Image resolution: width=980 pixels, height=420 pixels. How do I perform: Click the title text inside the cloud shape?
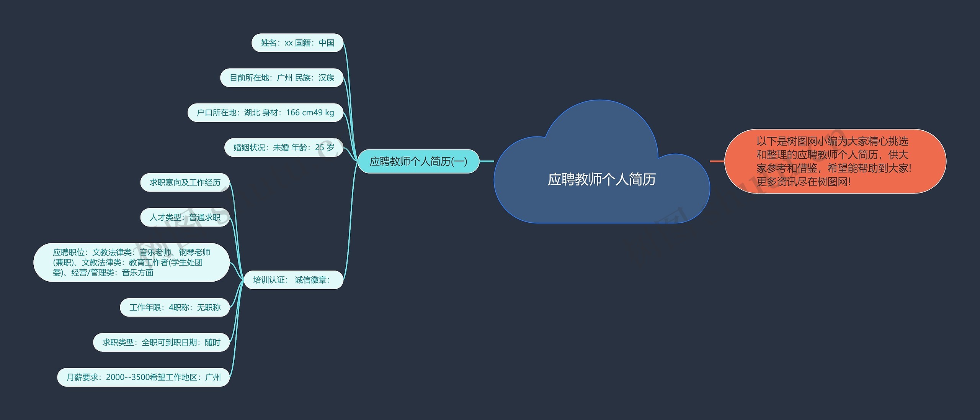point(601,179)
